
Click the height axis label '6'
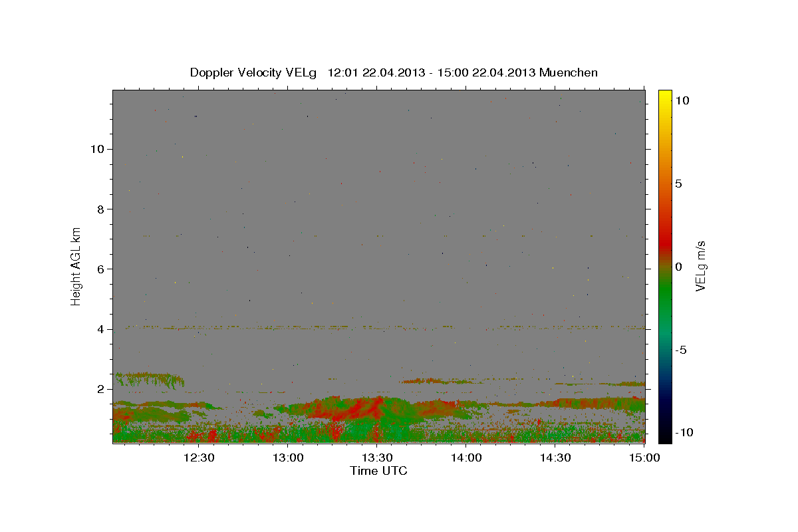(102, 269)
